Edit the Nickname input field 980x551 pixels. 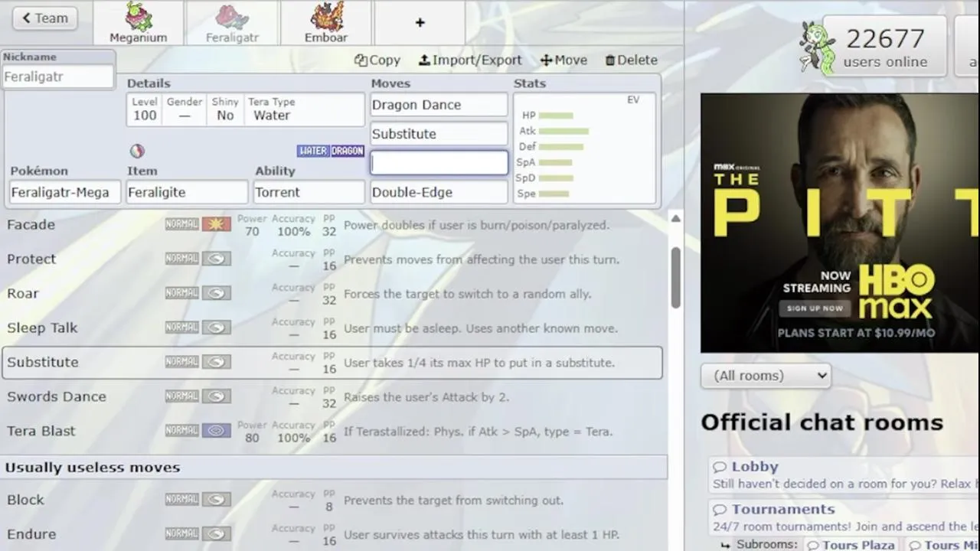click(58, 77)
